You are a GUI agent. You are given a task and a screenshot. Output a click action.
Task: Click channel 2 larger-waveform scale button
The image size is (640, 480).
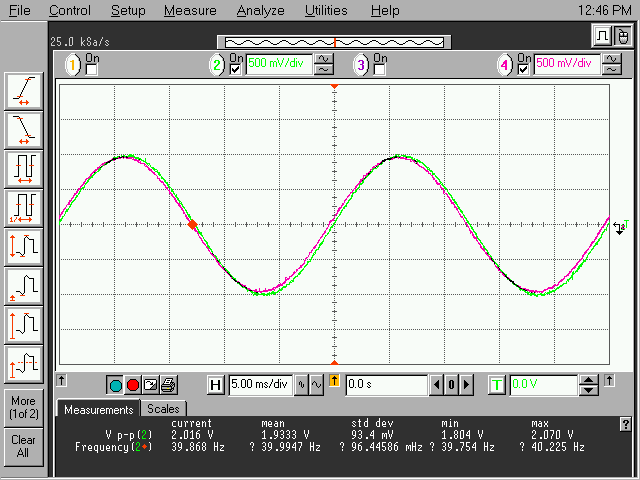tap(323, 59)
